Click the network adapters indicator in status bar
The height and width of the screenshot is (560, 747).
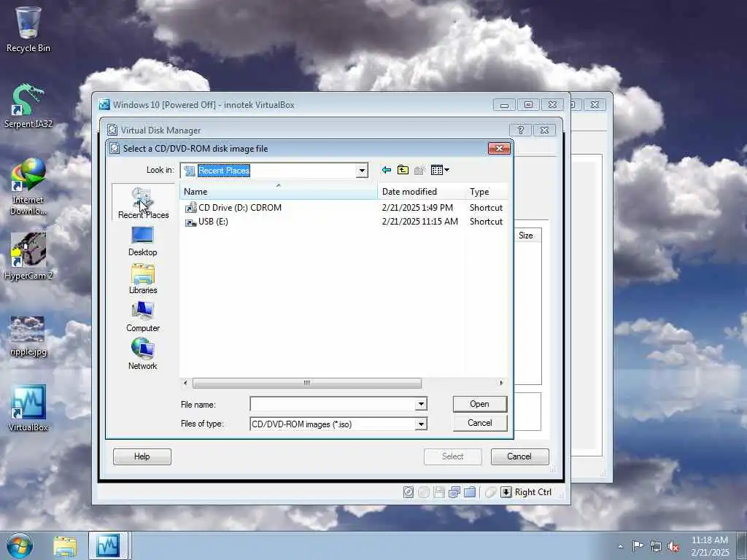pyautogui.click(x=454, y=492)
